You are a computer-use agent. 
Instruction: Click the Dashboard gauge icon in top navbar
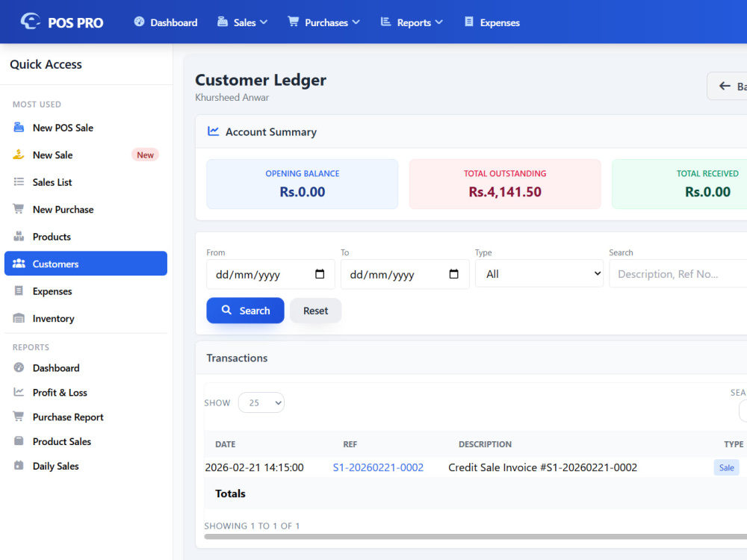pyautogui.click(x=139, y=22)
